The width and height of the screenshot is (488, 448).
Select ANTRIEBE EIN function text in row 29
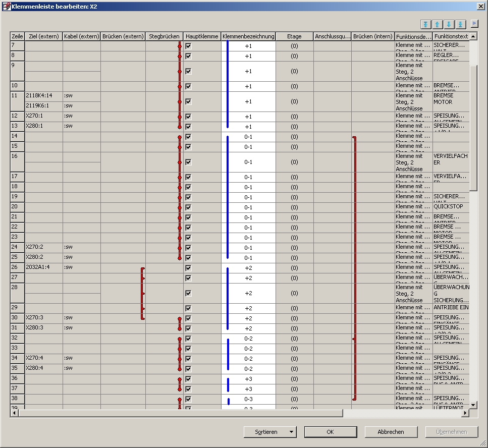(451, 308)
